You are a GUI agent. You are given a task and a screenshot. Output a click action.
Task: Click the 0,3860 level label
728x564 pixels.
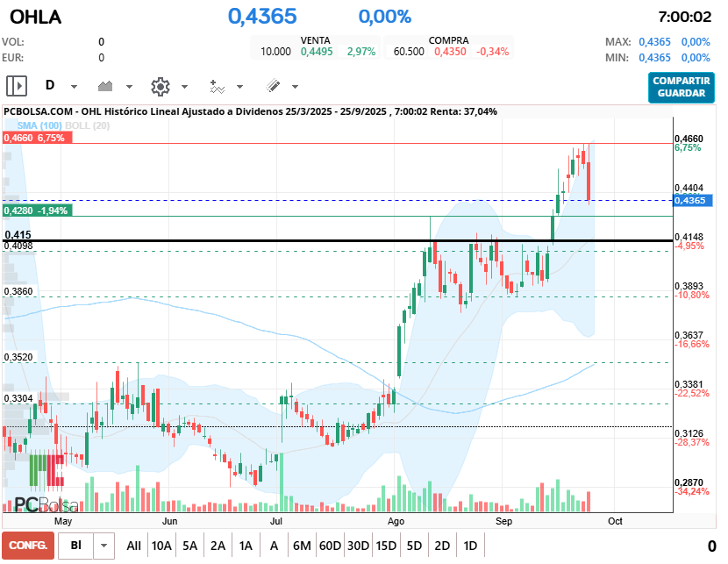[18, 291]
